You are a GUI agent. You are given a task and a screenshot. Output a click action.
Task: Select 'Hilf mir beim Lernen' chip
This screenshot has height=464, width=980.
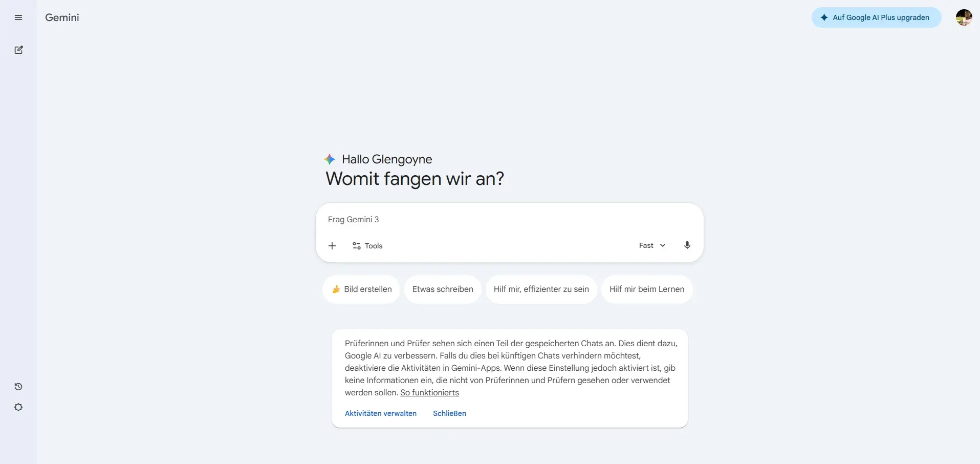[x=646, y=289]
